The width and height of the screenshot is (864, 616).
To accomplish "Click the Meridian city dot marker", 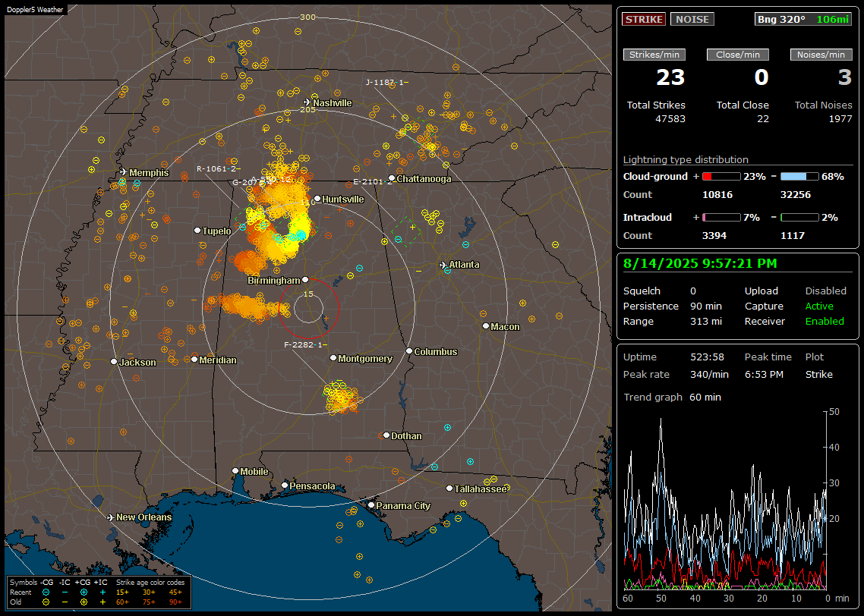I will (194, 360).
